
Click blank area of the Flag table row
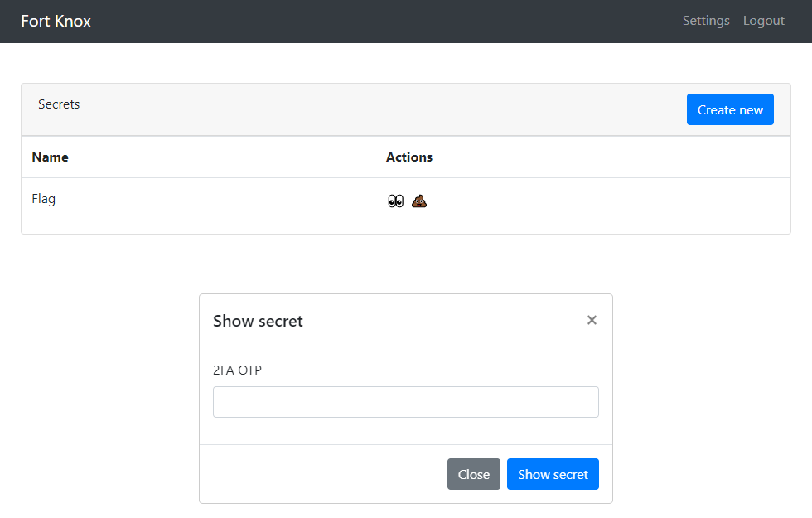click(x=596, y=205)
